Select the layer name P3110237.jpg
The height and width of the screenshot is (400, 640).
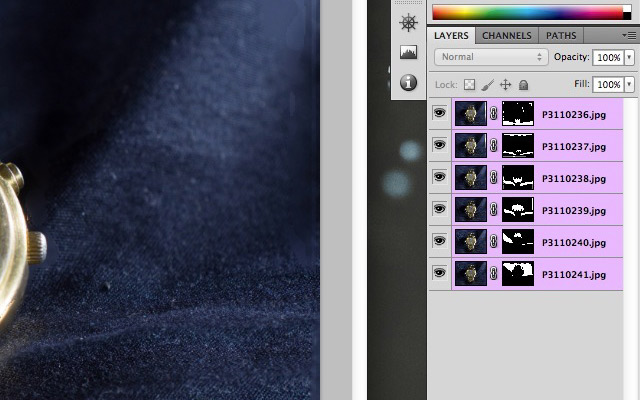pyautogui.click(x=573, y=147)
